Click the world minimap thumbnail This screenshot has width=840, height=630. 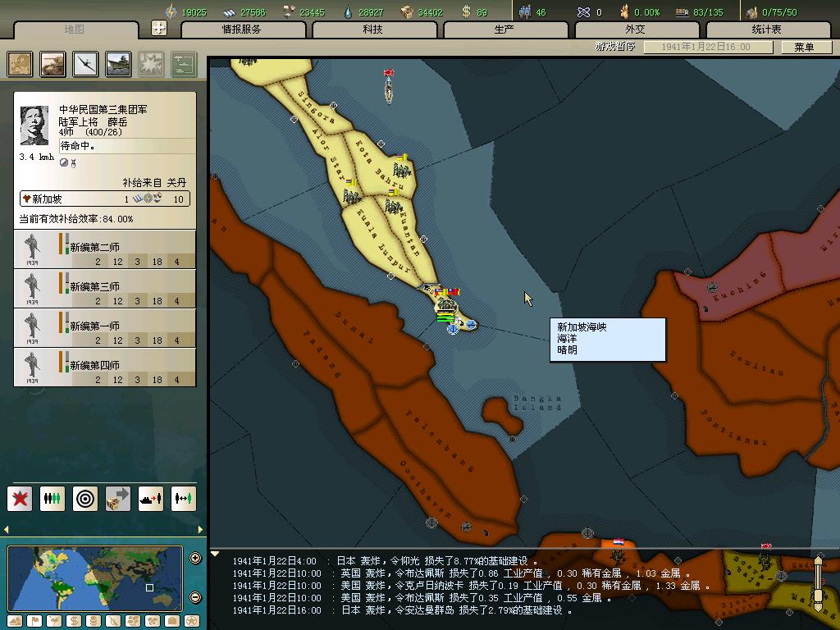pyautogui.click(x=94, y=578)
